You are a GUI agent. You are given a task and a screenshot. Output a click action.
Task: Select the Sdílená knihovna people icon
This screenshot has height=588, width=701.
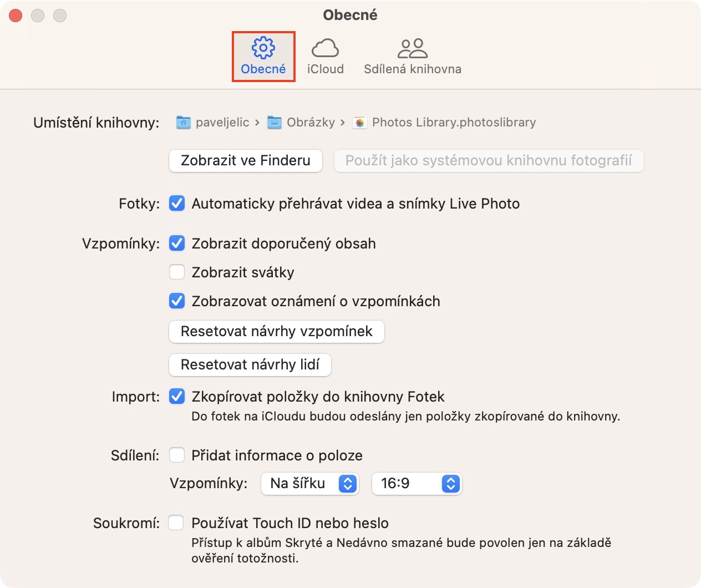[413, 48]
